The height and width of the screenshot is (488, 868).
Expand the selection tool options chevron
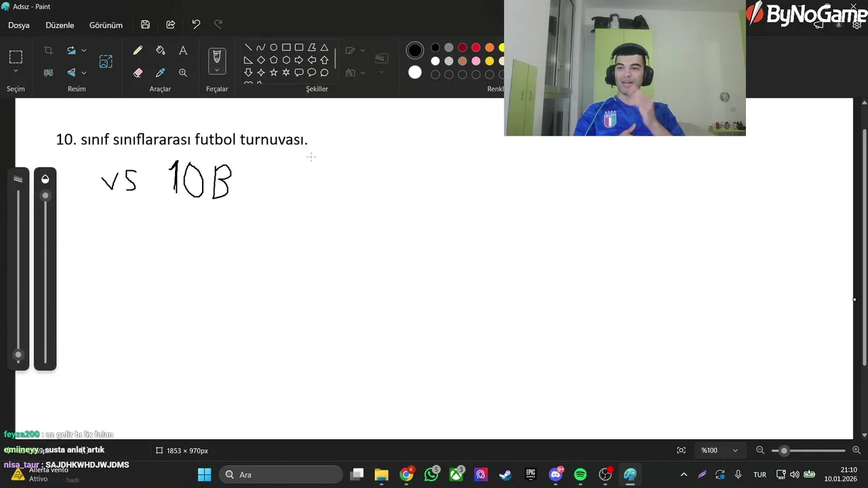[16, 71]
